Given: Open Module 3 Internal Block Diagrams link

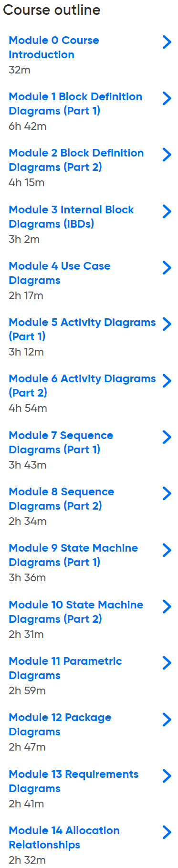Looking at the screenshot, I should point(71,217).
